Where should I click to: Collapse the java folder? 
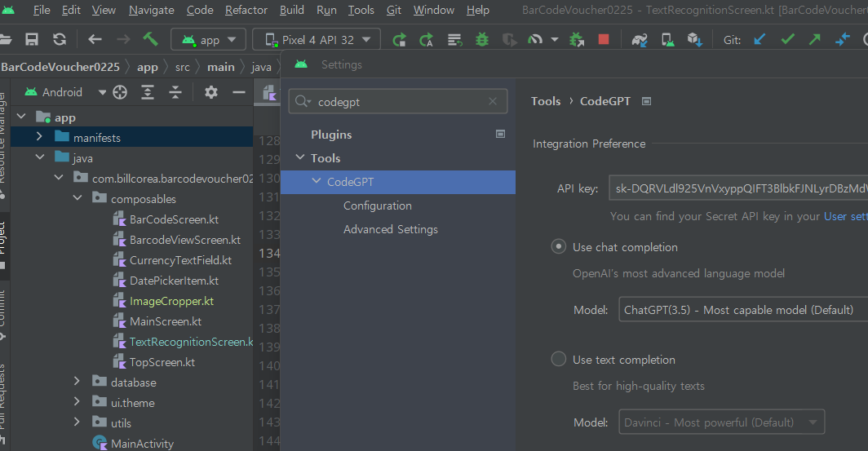pos(40,157)
